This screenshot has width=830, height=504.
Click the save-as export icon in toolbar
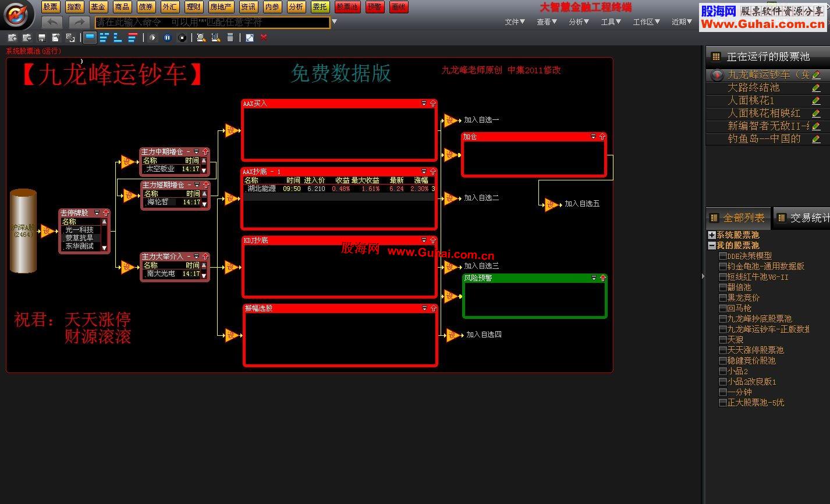tap(56, 37)
